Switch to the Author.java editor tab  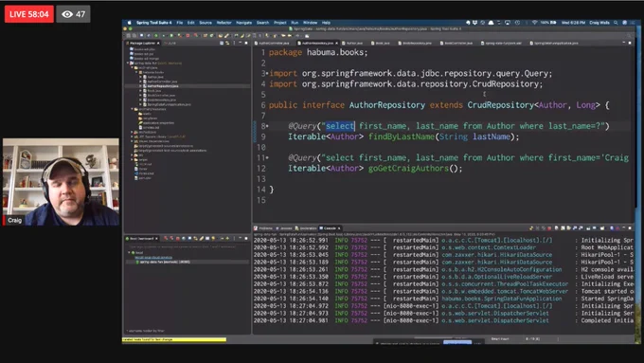(x=354, y=43)
